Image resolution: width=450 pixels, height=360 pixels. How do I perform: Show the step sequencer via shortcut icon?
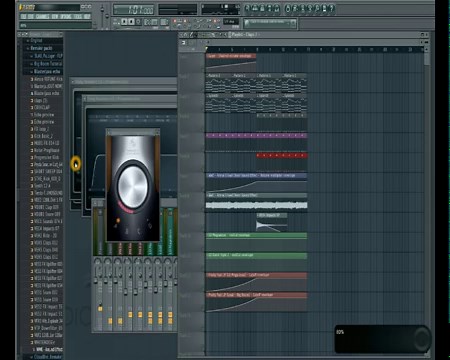tap(255, 8)
